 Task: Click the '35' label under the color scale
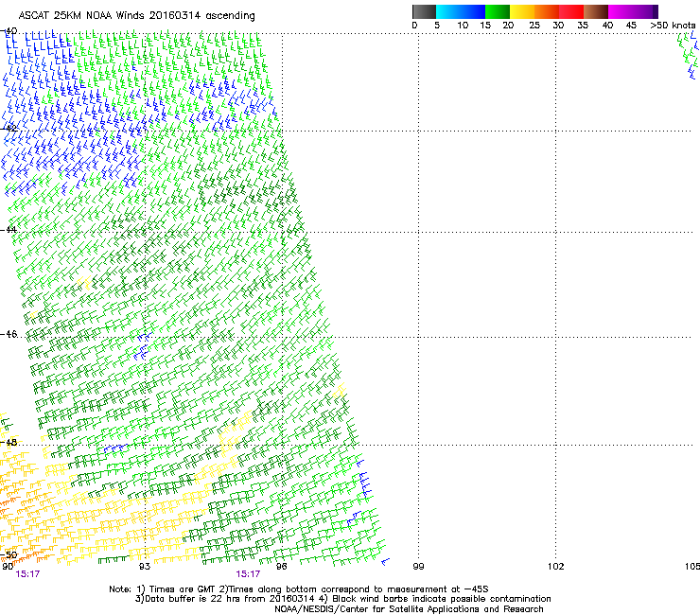(583, 26)
